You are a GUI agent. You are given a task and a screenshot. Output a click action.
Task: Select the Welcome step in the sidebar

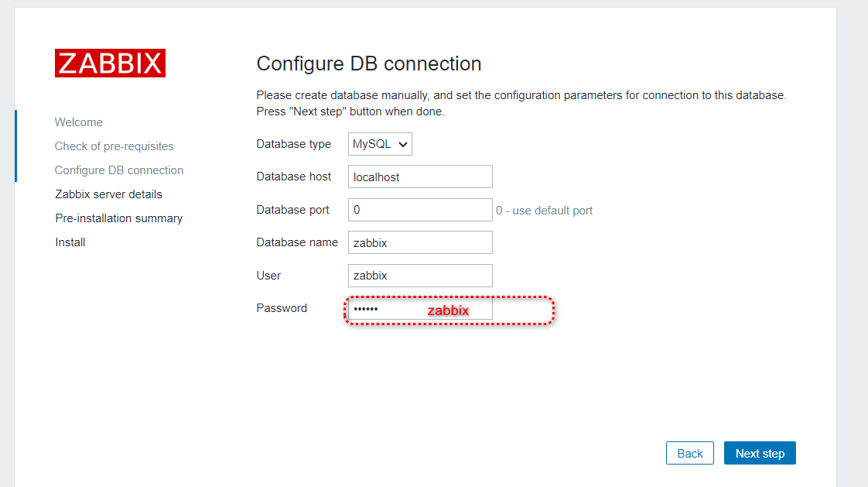click(x=78, y=122)
